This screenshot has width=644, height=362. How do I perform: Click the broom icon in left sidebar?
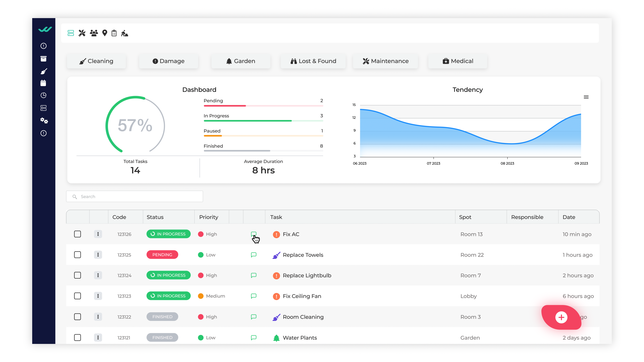pyautogui.click(x=44, y=71)
